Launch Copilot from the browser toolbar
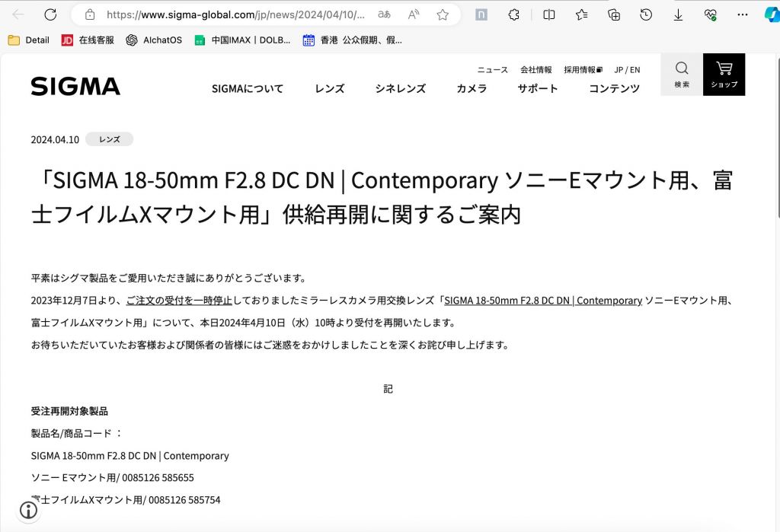This screenshot has height=532, width=780. 771,14
